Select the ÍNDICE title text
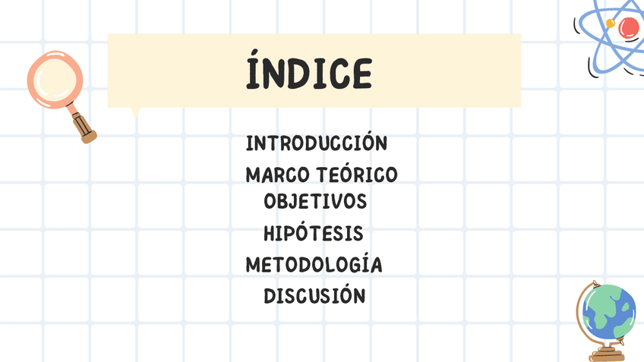 click(309, 73)
